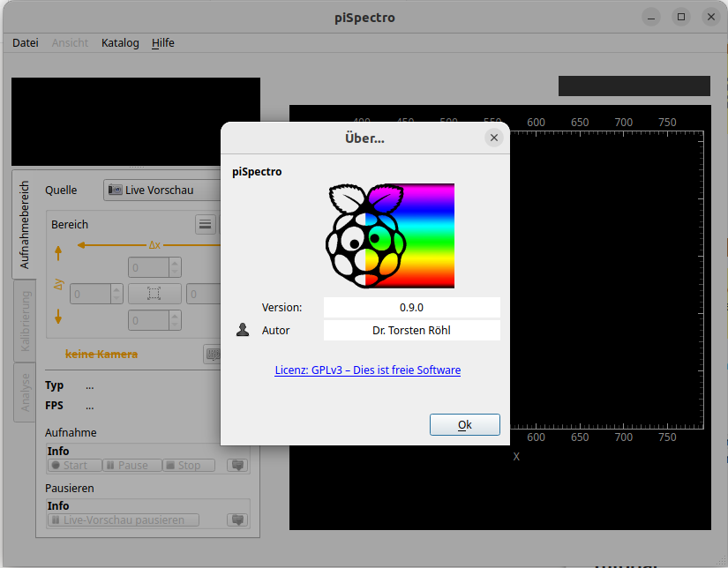The height and width of the screenshot is (568, 728).
Task: Increase the top Δy spinbox value
Action: click(174, 262)
